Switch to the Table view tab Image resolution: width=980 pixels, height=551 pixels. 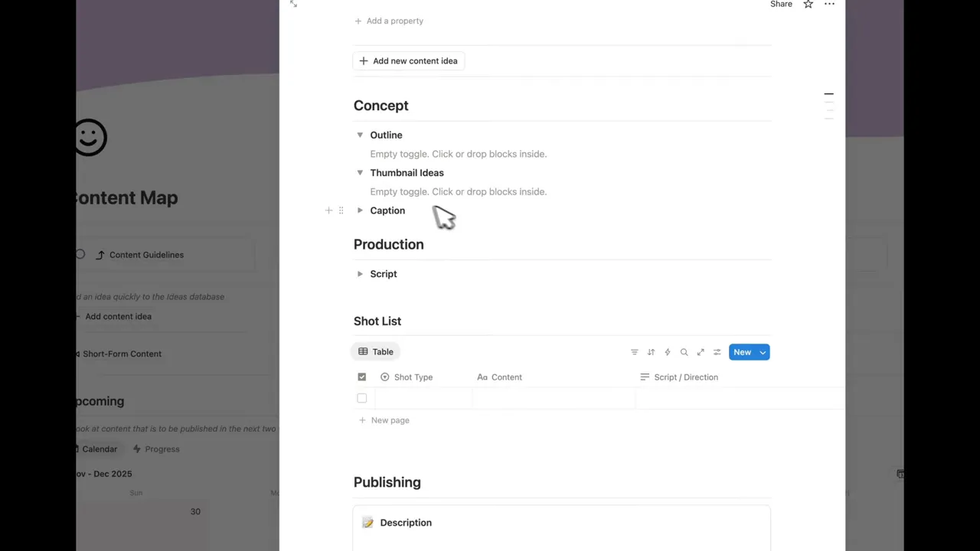(x=375, y=351)
